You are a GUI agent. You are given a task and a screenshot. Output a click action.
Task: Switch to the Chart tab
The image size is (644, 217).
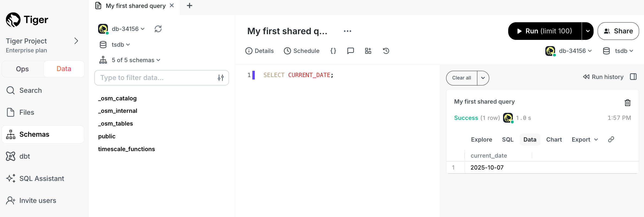(x=554, y=139)
